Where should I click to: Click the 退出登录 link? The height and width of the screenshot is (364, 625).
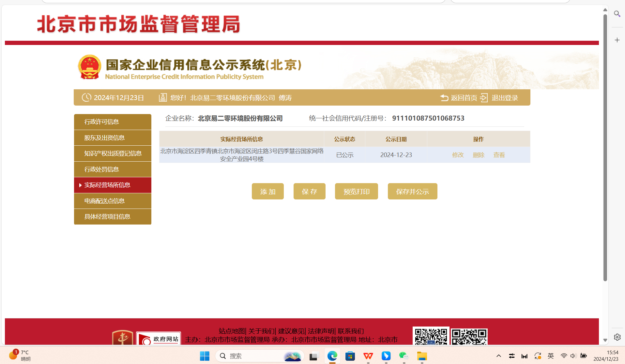click(505, 98)
